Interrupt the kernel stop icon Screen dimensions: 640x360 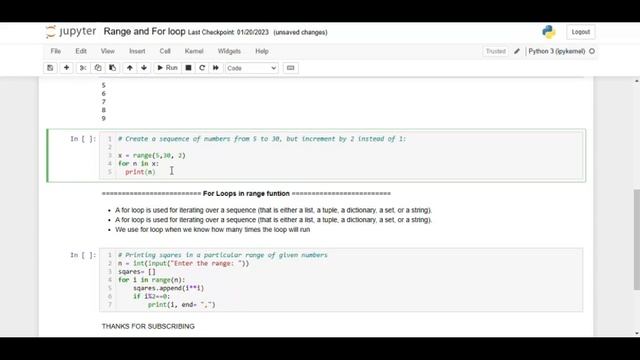[188, 68]
